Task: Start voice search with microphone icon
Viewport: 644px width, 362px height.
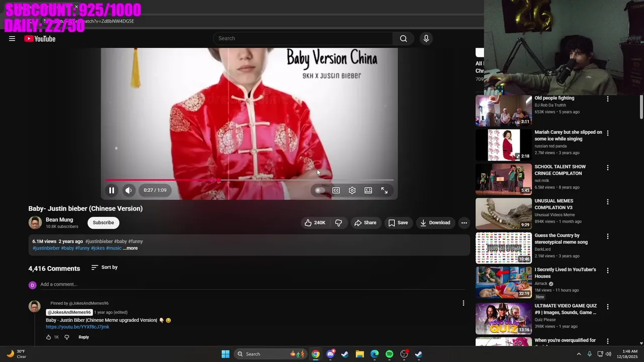Action: coord(426,39)
